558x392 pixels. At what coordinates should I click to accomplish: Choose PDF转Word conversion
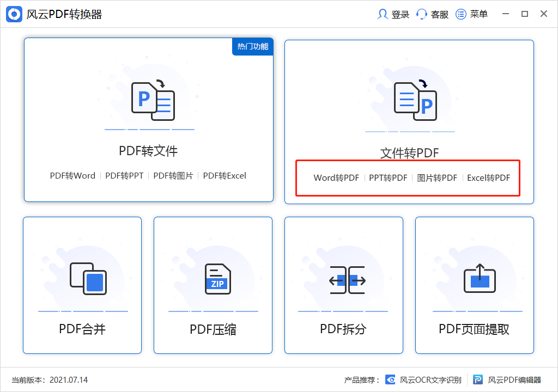point(72,176)
